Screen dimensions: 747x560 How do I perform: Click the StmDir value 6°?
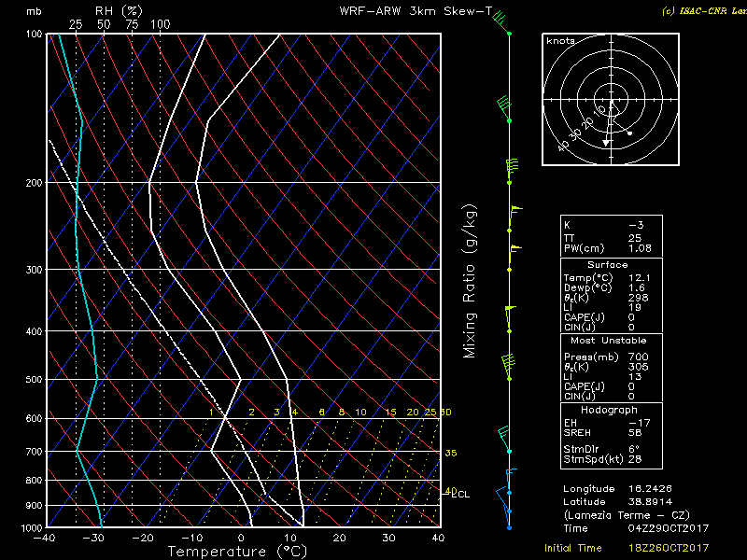point(634,449)
